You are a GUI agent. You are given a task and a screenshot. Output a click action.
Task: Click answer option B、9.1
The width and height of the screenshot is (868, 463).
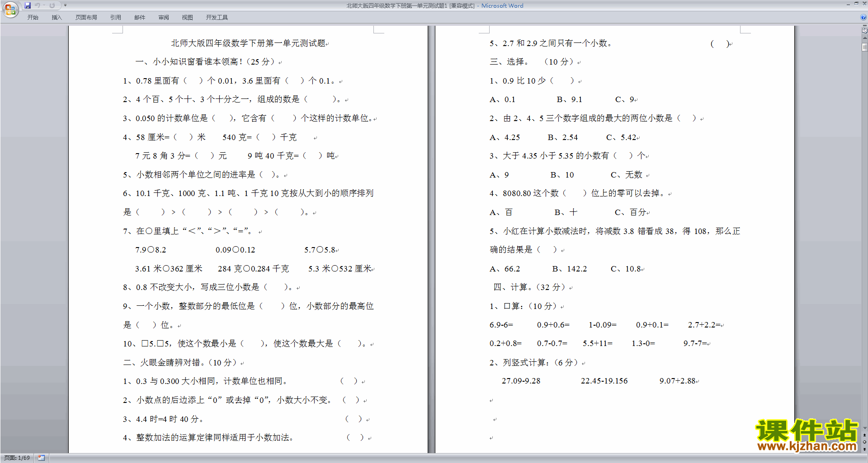[569, 99]
